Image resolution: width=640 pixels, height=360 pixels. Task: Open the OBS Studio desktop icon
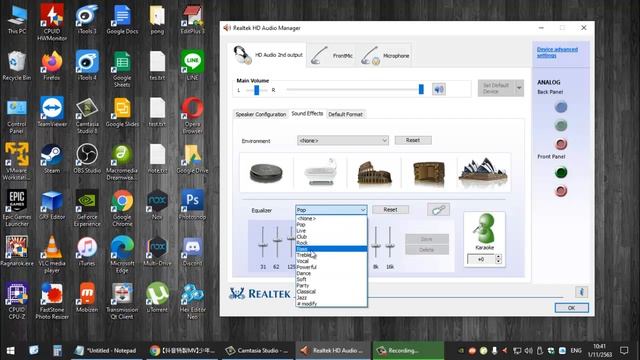pyautogui.click(x=87, y=159)
